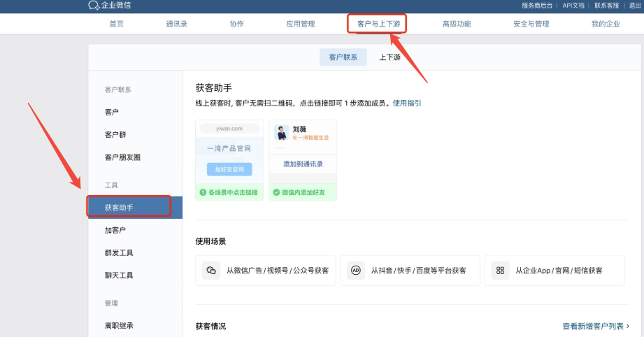The height and width of the screenshot is (337, 644).
Task: Switch to the 上下游 sub-tab
Action: [x=389, y=57]
